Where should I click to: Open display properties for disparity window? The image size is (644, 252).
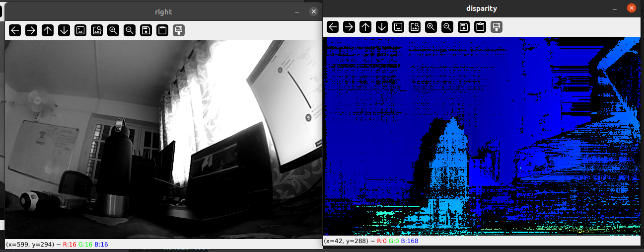[497, 27]
